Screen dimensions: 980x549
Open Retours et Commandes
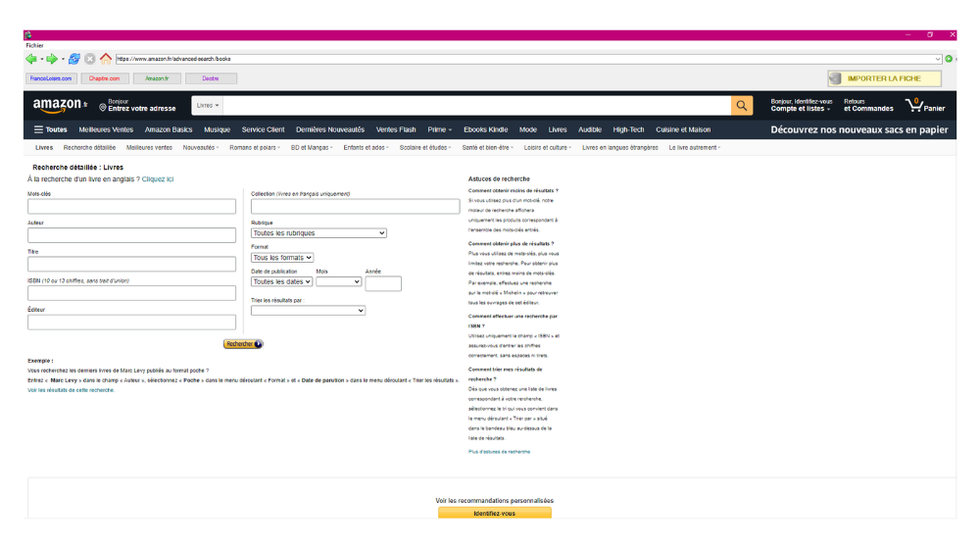click(868, 105)
